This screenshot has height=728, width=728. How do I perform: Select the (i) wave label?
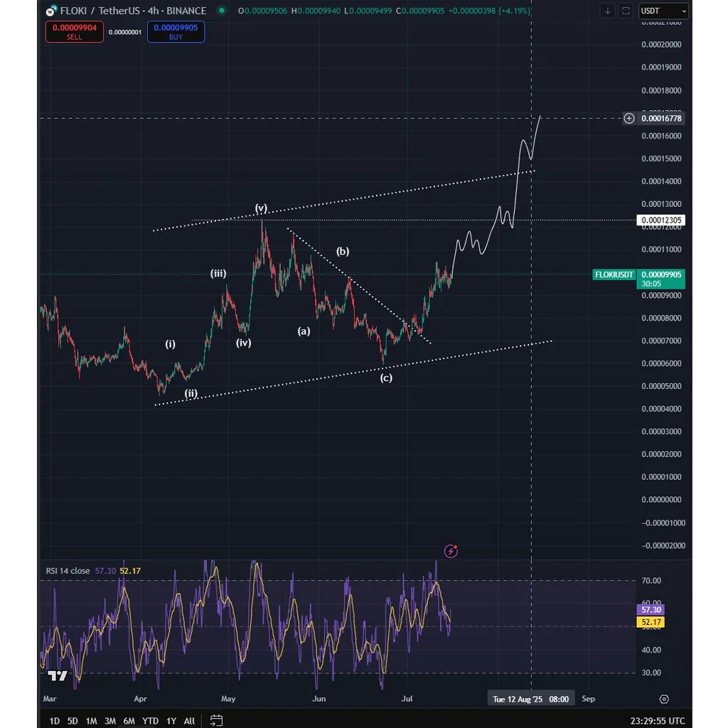click(171, 344)
